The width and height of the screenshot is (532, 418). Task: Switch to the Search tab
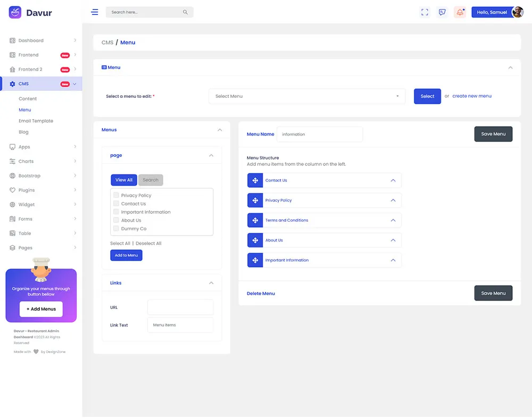pyautogui.click(x=151, y=180)
